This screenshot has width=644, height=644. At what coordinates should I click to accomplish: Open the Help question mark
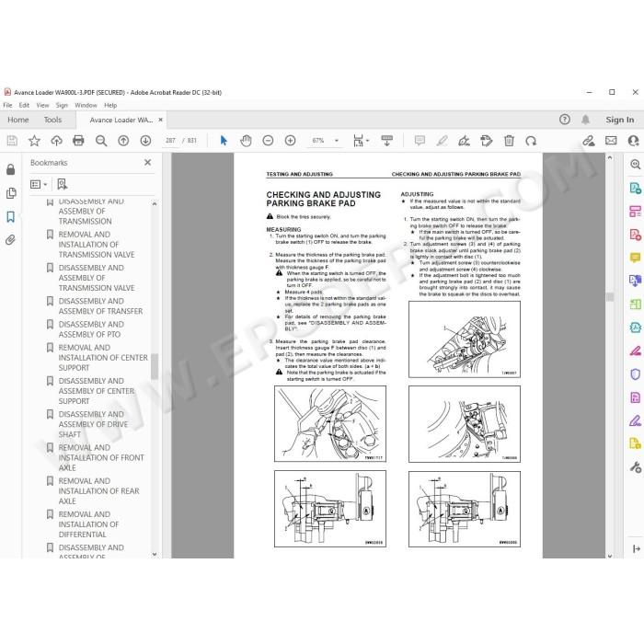pyautogui.click(x=565, y=120)
